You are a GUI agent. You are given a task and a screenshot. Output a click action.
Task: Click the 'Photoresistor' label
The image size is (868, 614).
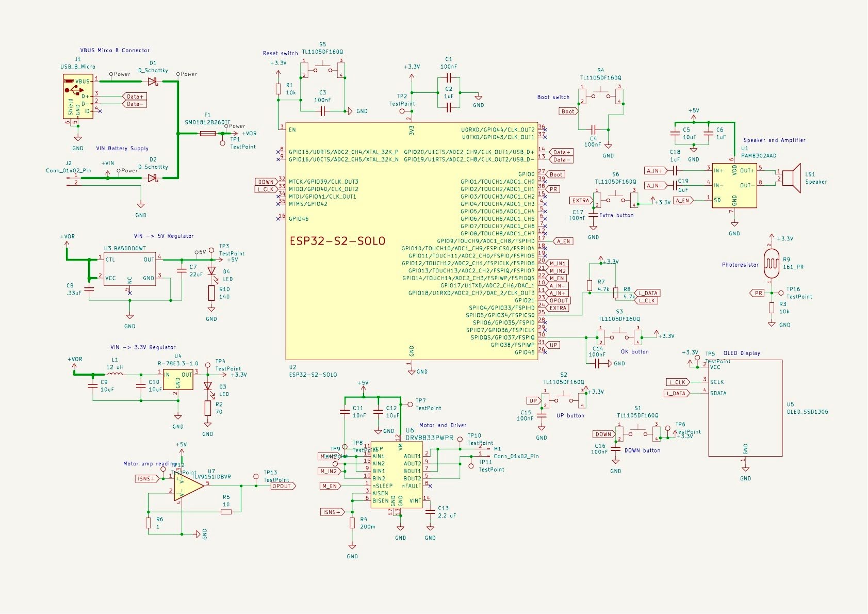click(x=740, y=265)
